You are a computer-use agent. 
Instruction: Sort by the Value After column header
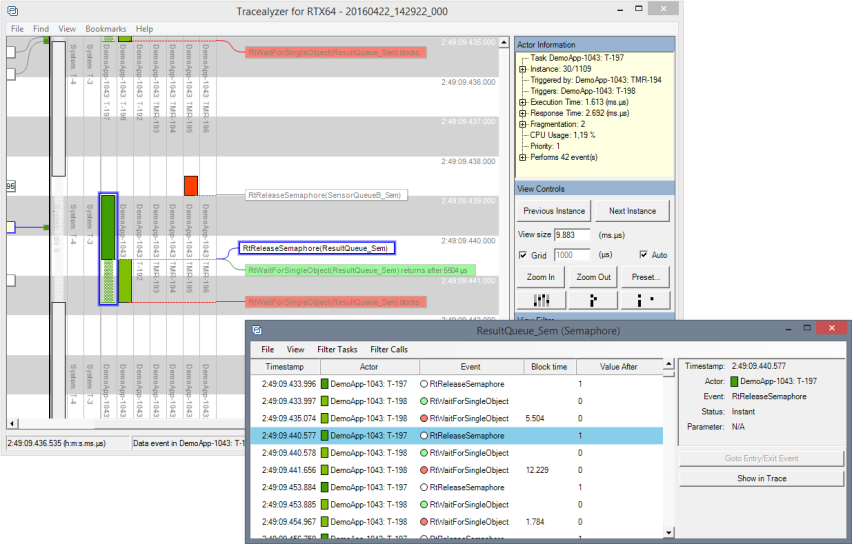618,367
